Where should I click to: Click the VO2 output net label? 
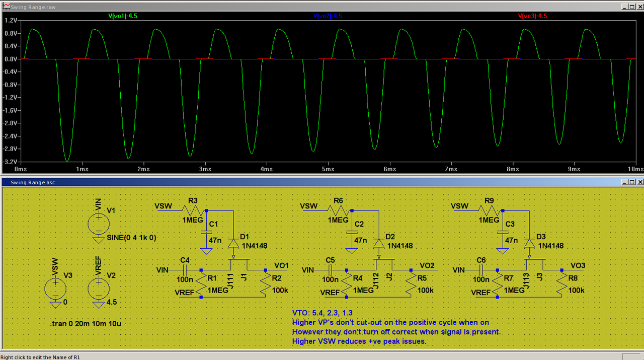tap(427, 265)
